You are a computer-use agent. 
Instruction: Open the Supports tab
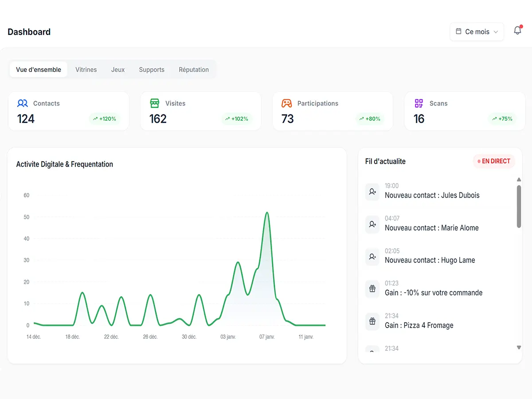152,70
